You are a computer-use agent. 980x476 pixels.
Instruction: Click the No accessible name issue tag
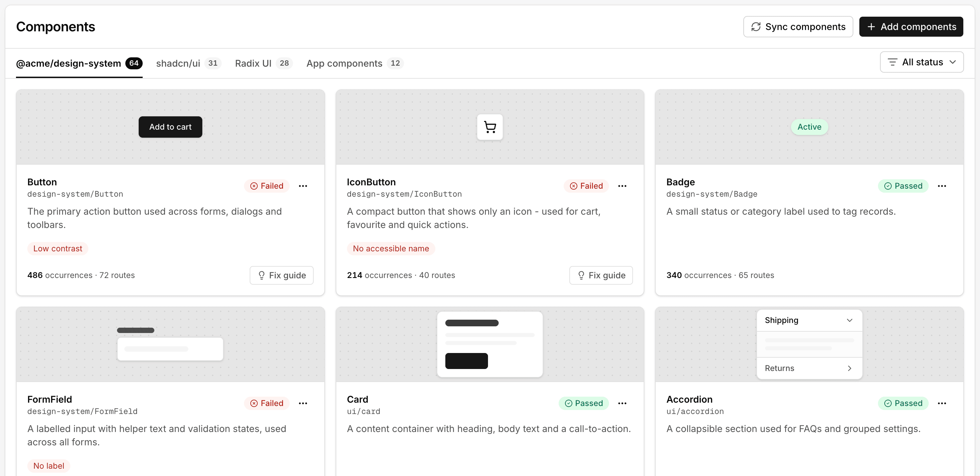coord(391,248)
